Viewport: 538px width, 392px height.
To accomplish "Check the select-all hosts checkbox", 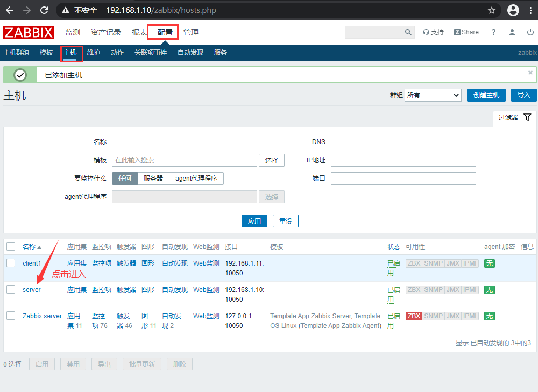I will pyautogui.click(x=11, y=246).
